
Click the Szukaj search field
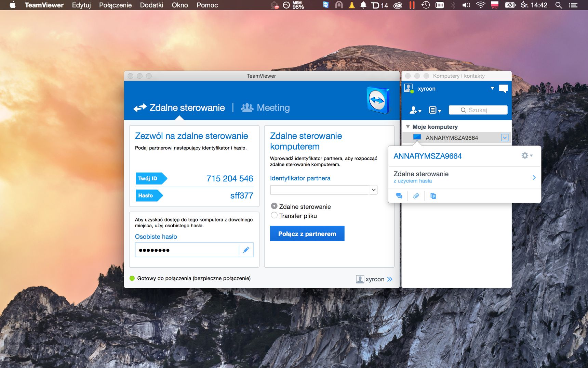(478, 110)
